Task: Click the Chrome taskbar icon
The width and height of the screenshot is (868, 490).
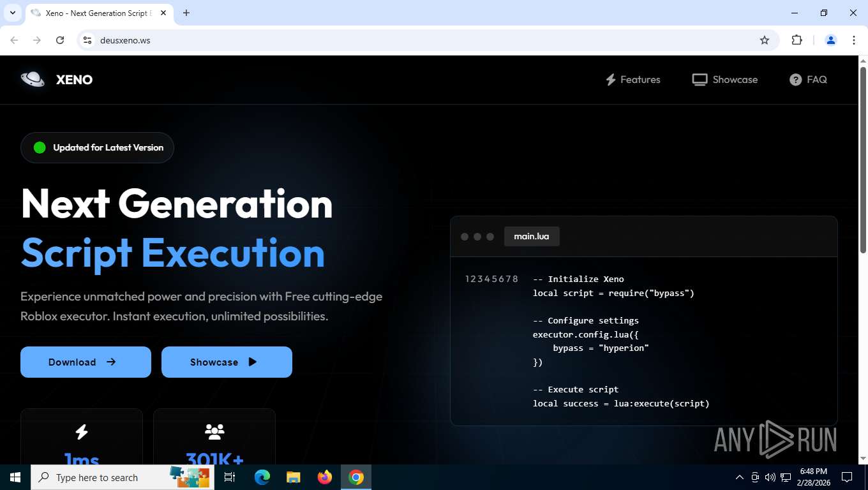Action: (356, 477)
